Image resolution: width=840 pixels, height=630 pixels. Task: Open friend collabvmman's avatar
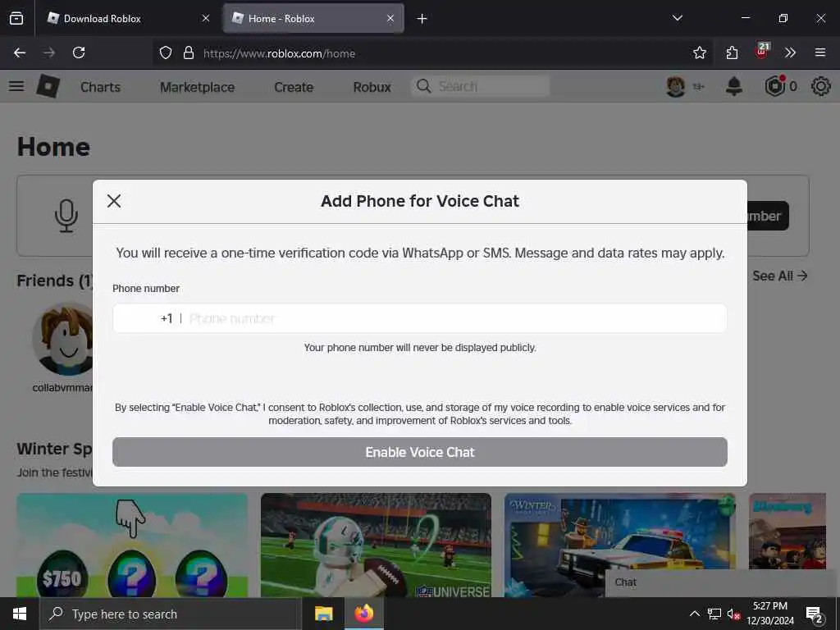tap(62, 339)
